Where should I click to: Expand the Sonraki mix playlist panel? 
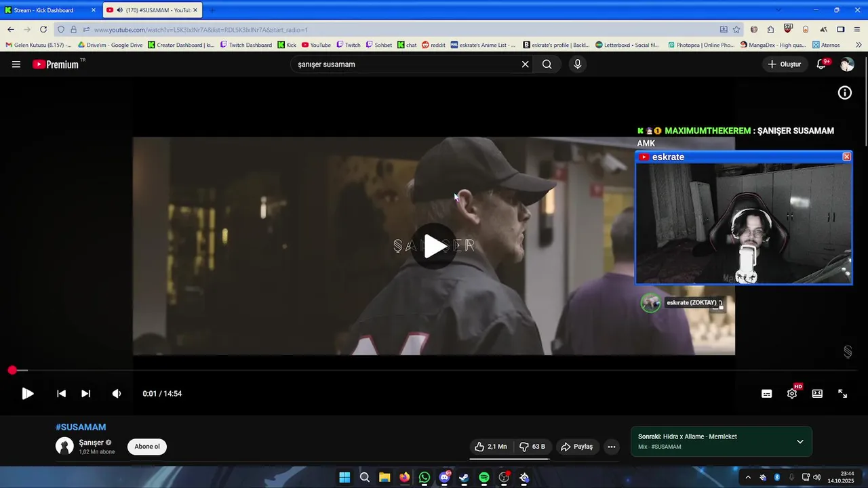800,442
